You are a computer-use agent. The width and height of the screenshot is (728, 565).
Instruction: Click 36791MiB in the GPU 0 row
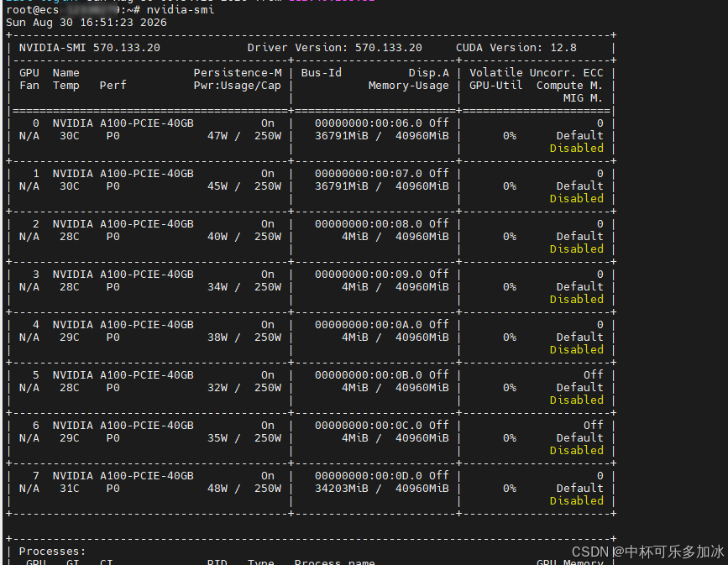[342, 135]
